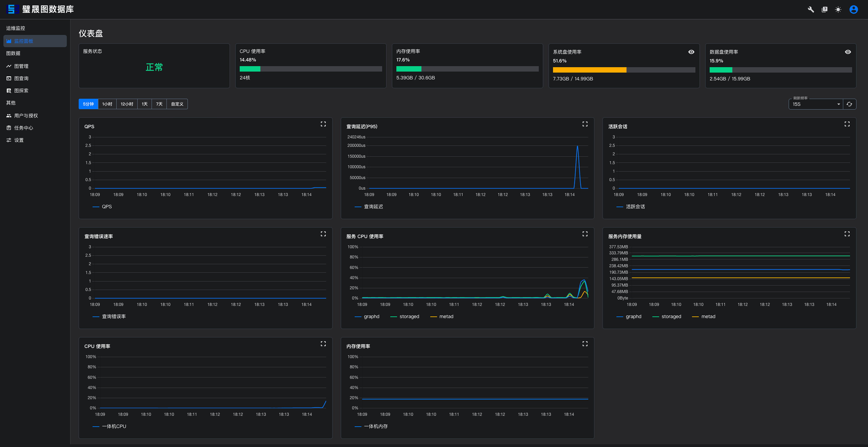868x447 pixels.
Task: Open 用户与授权 in the sidebar
Action: tap(35, 116)
